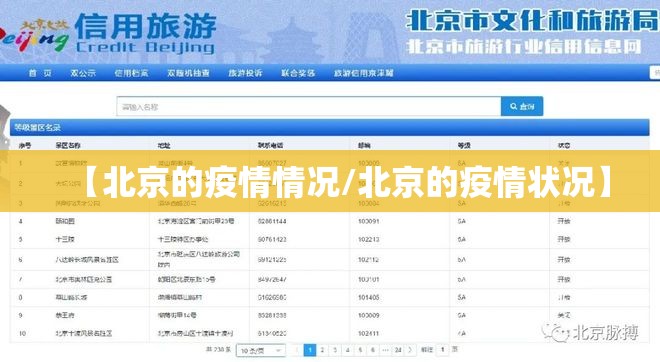Click the 联系电话 column header
The image size is (660, 362).
[x=270, y=146]
